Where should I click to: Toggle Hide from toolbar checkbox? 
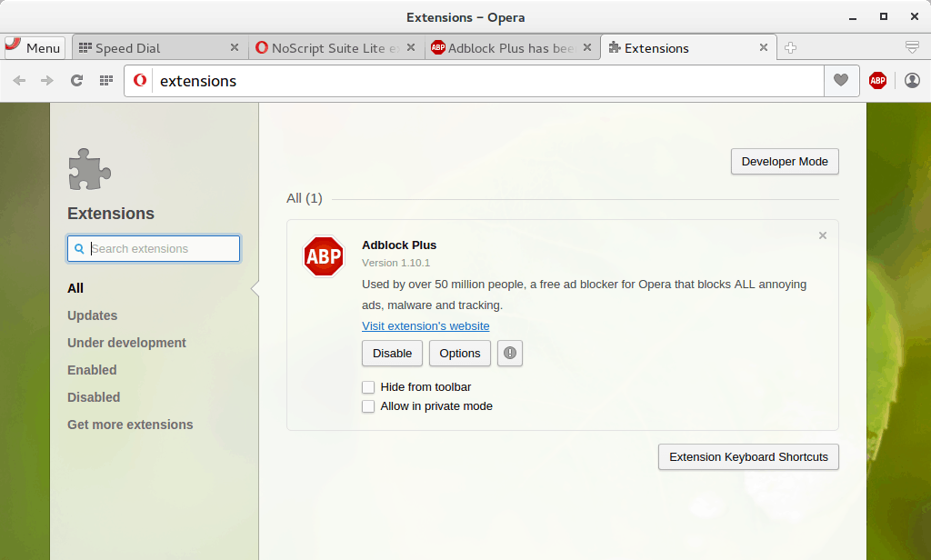coord(368,387)
